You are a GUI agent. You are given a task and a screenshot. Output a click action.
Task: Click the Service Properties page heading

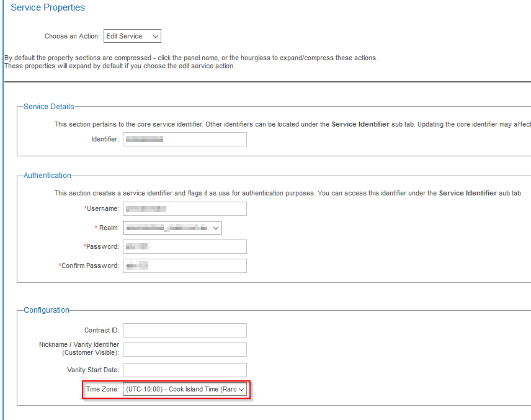(48, 8)
